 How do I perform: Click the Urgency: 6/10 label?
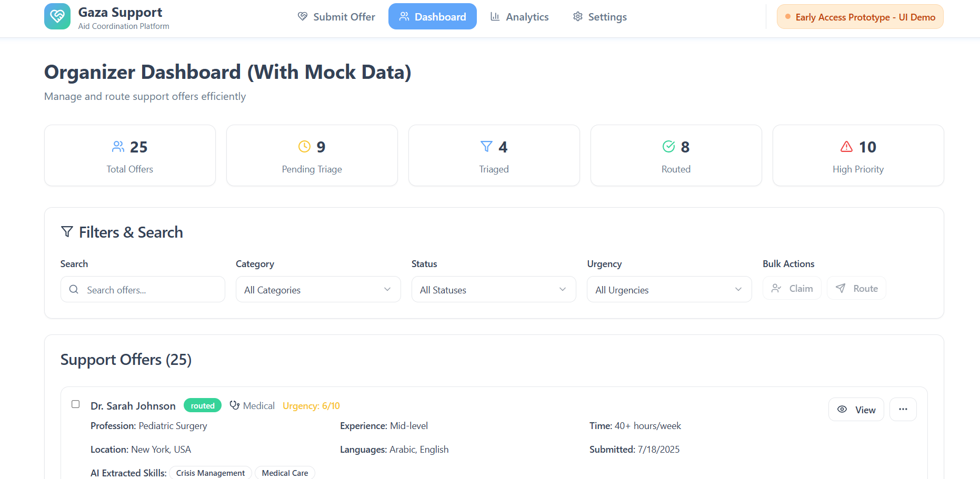(x=311, y=405)
